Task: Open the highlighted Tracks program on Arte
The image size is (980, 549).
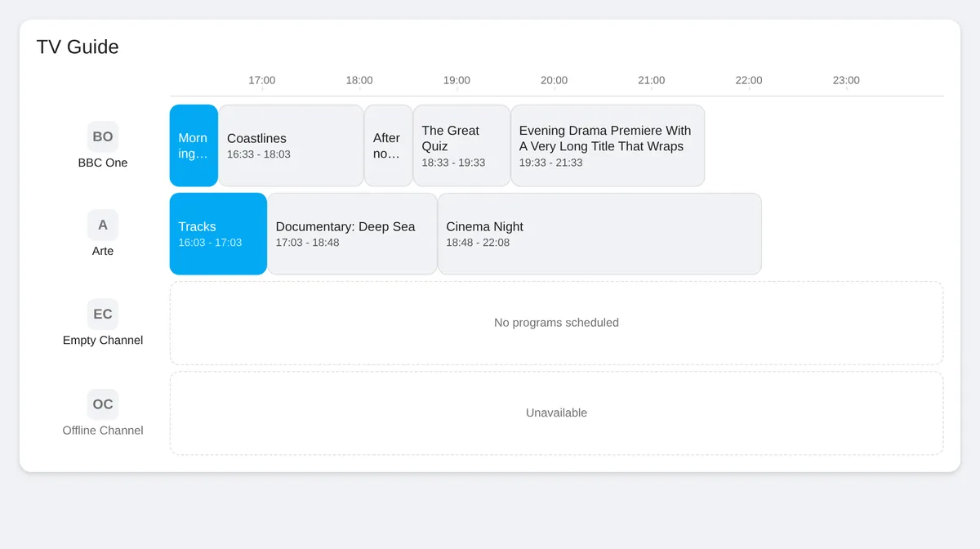Action: pyautogui.click(x=218, y=234)
